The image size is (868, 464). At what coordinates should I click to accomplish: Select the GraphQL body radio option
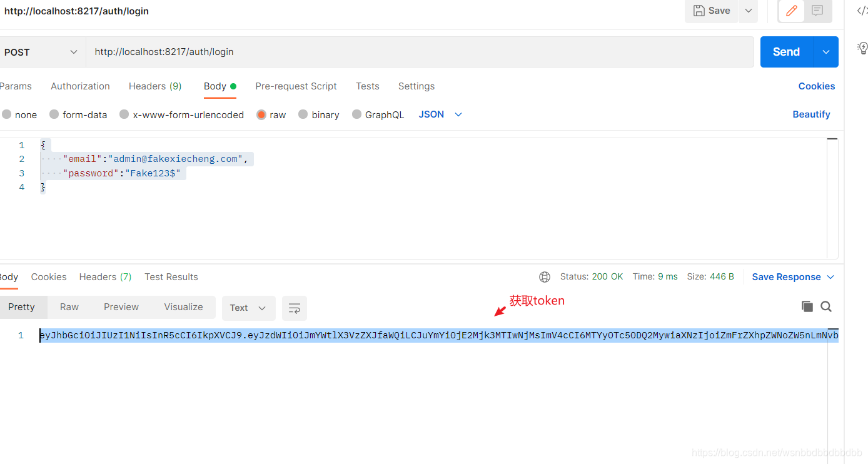pyautogui.click(x=357, y=114)
